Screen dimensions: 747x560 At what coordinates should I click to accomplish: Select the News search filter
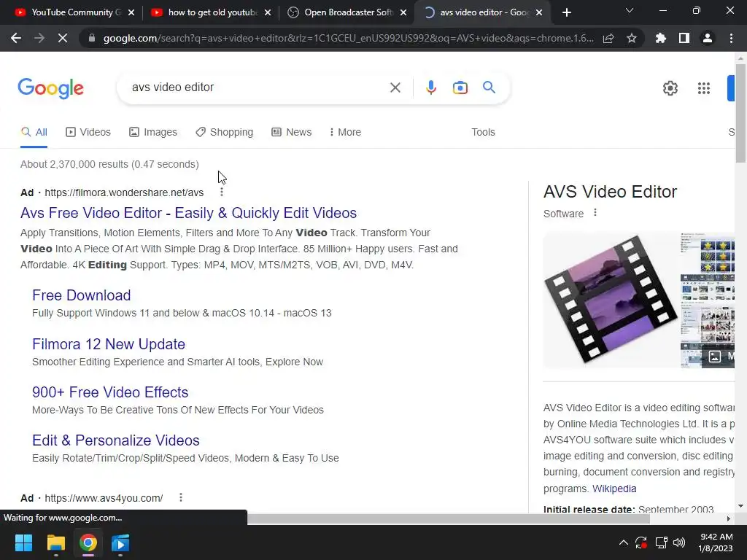pyautogui.click(x=292, y=132)
